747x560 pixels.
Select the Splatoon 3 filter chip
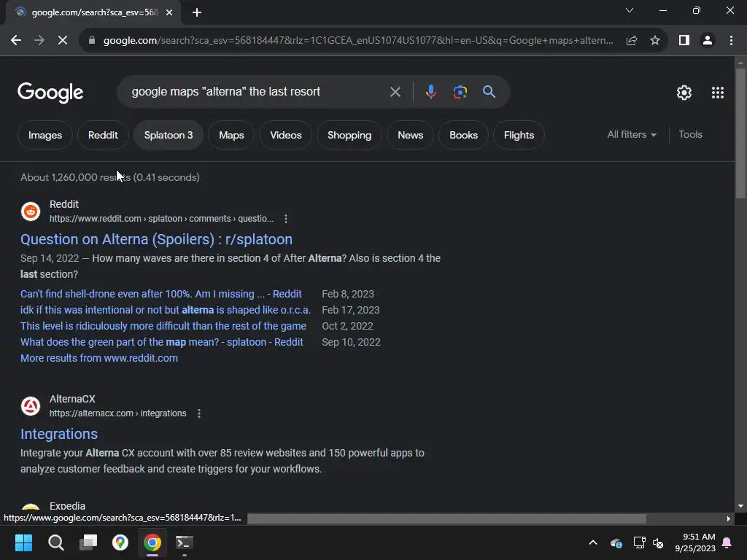[169, 135]
